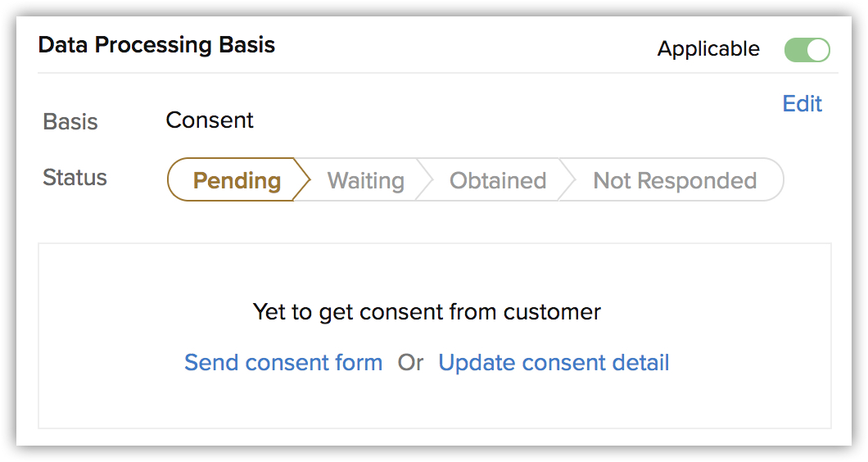This screenshot has height=462, width=868.
Task: Click the Data Processing Basis heading
Action: point(156,45)
